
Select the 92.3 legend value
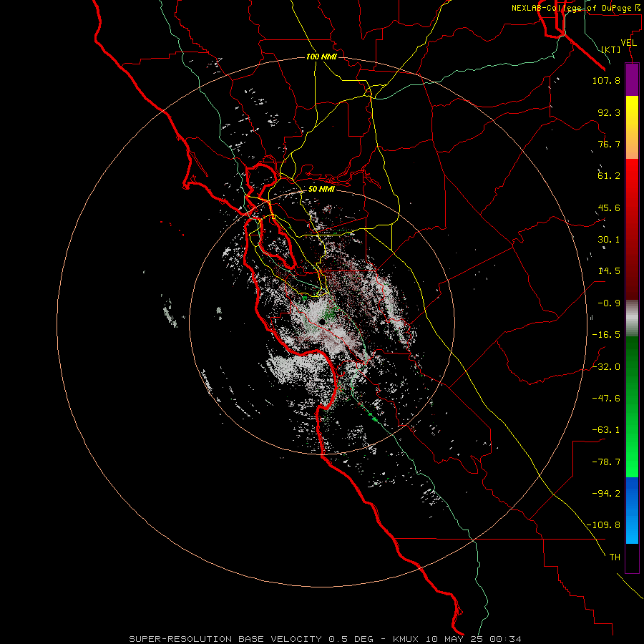coord(609,112)
